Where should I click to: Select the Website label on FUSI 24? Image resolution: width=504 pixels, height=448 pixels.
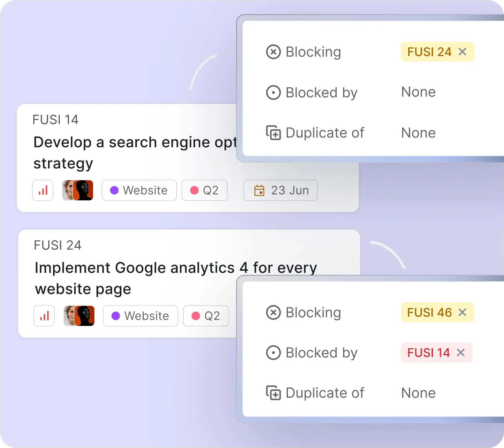click(x=140, y=316)
